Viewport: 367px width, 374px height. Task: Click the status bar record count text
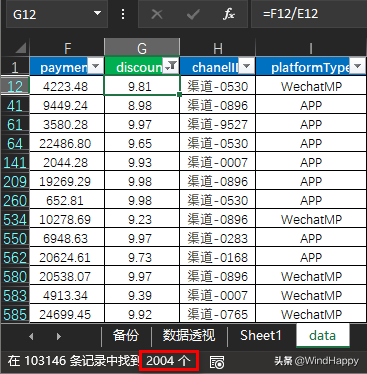click(99, 361)
